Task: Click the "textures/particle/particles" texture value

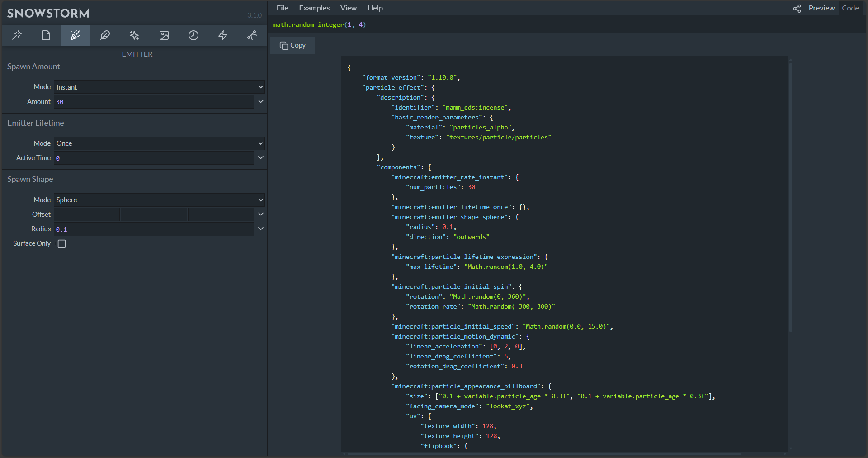Action: coord(499,138)
